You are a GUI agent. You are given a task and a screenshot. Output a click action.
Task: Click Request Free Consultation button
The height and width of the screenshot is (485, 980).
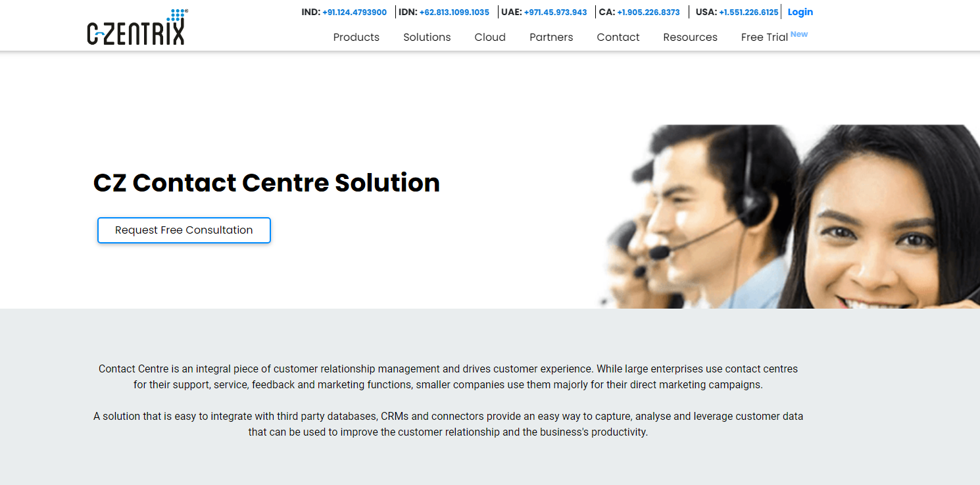tap(184, 230)
